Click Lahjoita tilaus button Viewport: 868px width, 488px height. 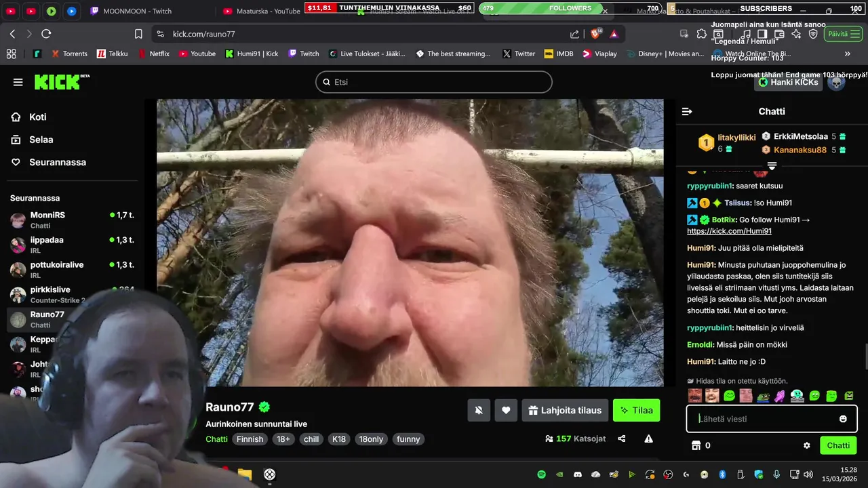point(565,410)
